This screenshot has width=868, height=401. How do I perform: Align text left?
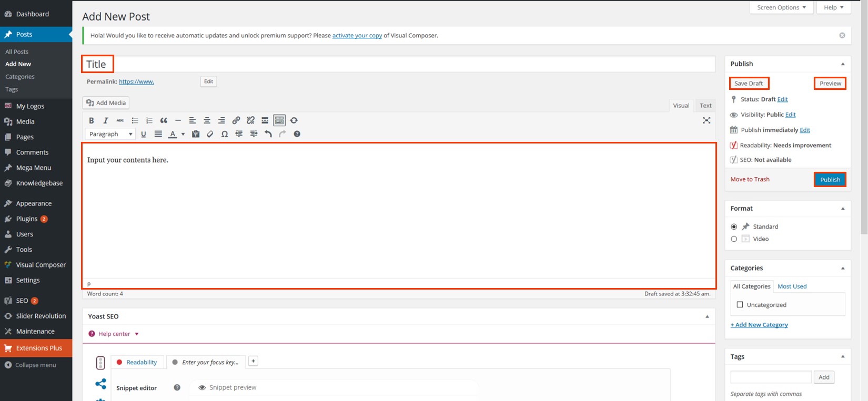(x=193, y=120)
